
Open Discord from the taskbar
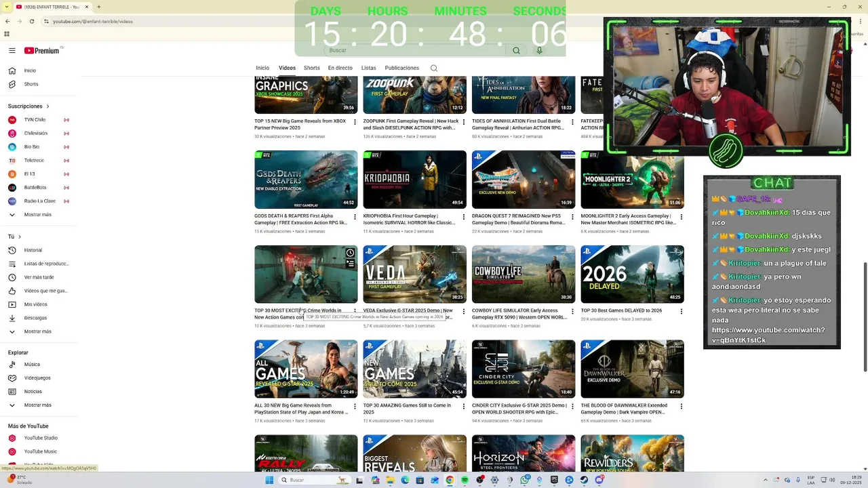click(599, 480)
